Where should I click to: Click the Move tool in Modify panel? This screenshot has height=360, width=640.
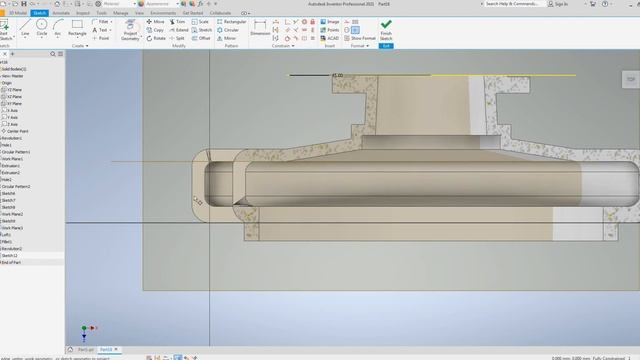[155, 22]
